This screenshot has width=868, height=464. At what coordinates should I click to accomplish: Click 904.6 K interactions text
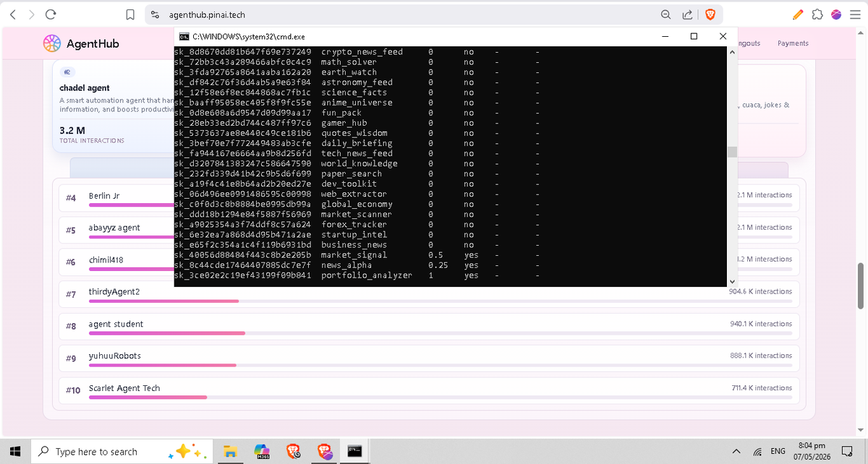(760, 292)
